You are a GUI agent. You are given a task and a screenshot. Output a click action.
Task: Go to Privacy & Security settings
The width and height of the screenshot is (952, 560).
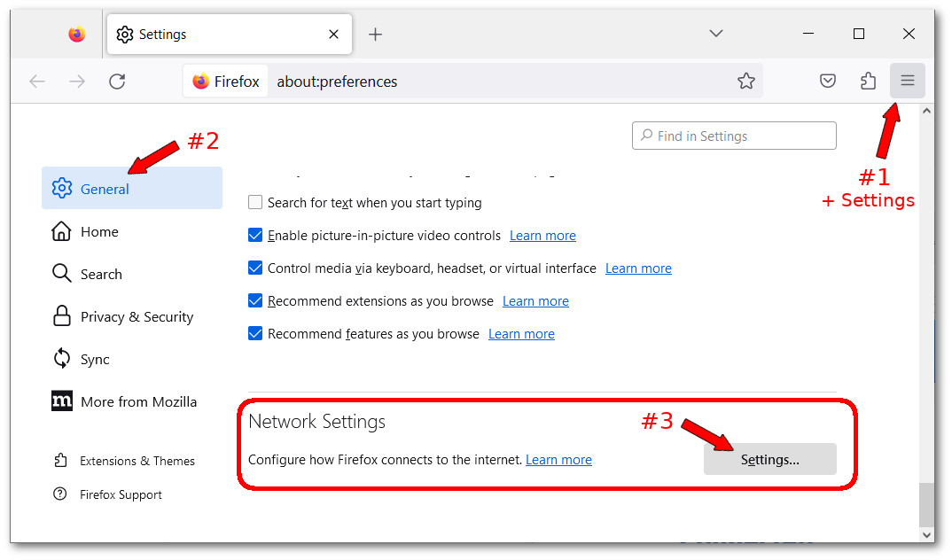[136, 316]
